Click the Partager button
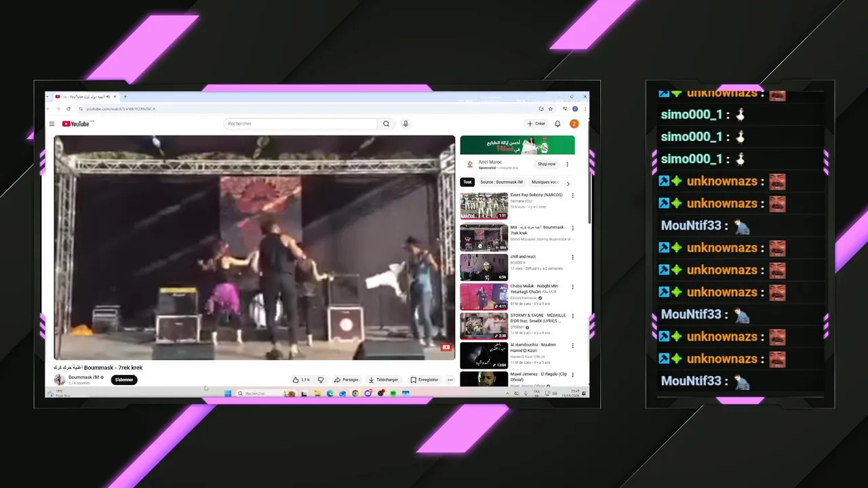 click(x=347, y=380)
